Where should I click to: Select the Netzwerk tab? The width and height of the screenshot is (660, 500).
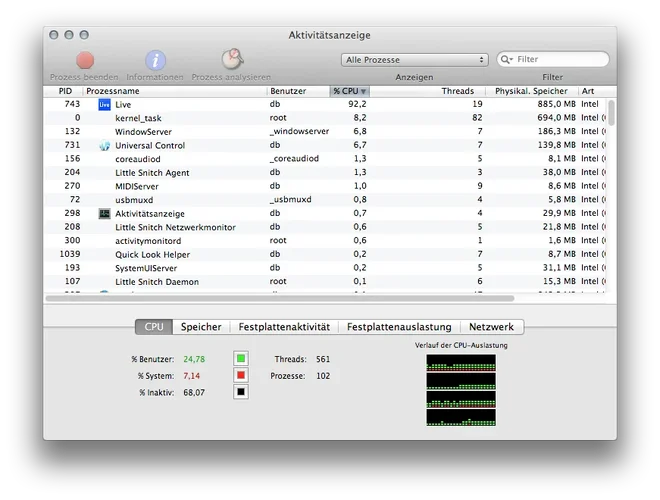click(491, 327)
